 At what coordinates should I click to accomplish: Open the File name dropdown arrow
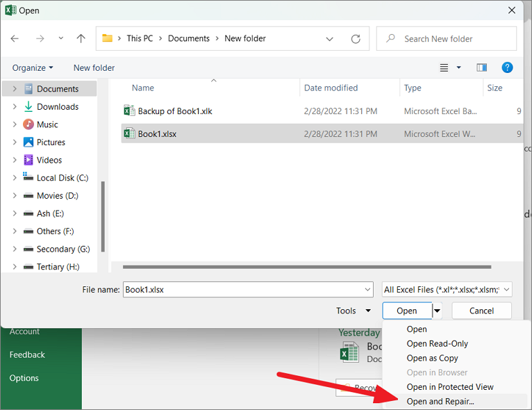pos(367,290)
